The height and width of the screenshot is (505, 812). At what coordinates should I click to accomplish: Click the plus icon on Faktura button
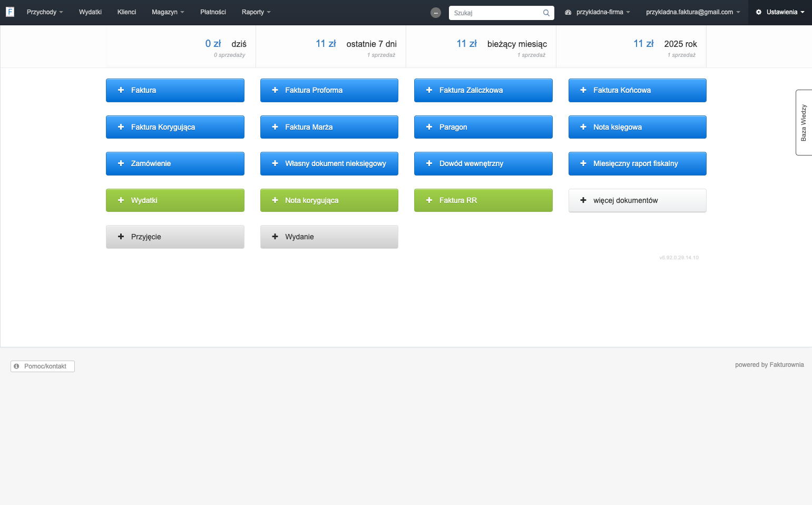coord(121,90)
